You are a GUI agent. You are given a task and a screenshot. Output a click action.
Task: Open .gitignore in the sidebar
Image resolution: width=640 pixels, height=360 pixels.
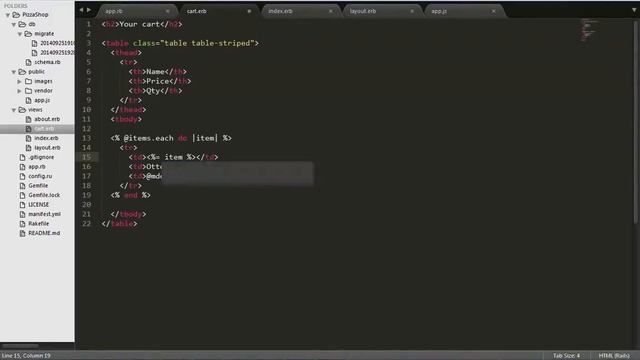pos(41,157)
